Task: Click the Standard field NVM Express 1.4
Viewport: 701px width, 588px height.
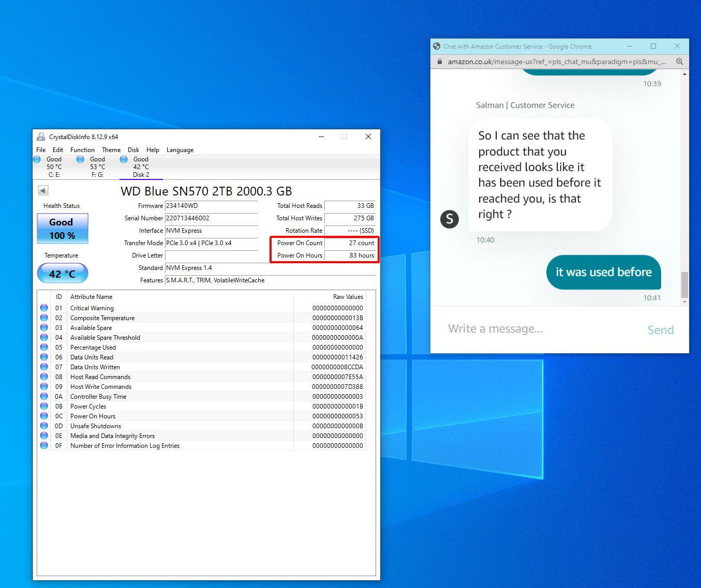Action: [x=270, y=268]
